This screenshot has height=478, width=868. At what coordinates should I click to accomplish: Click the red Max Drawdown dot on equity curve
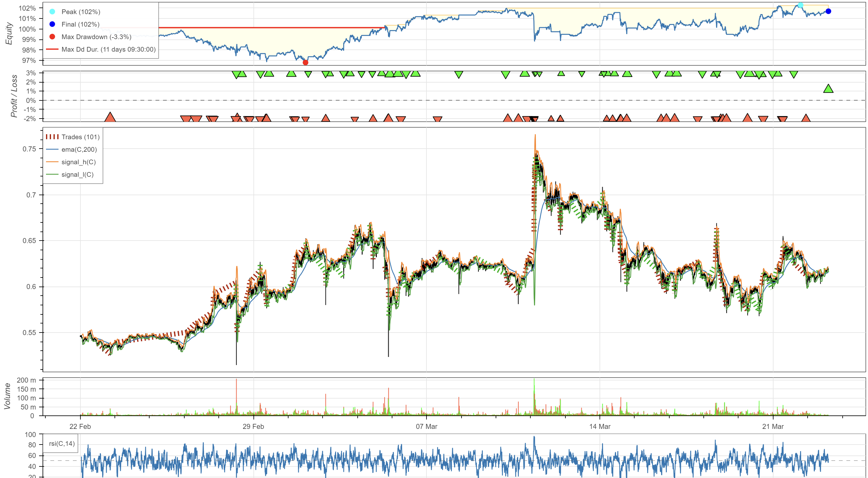tap(305, 62)
